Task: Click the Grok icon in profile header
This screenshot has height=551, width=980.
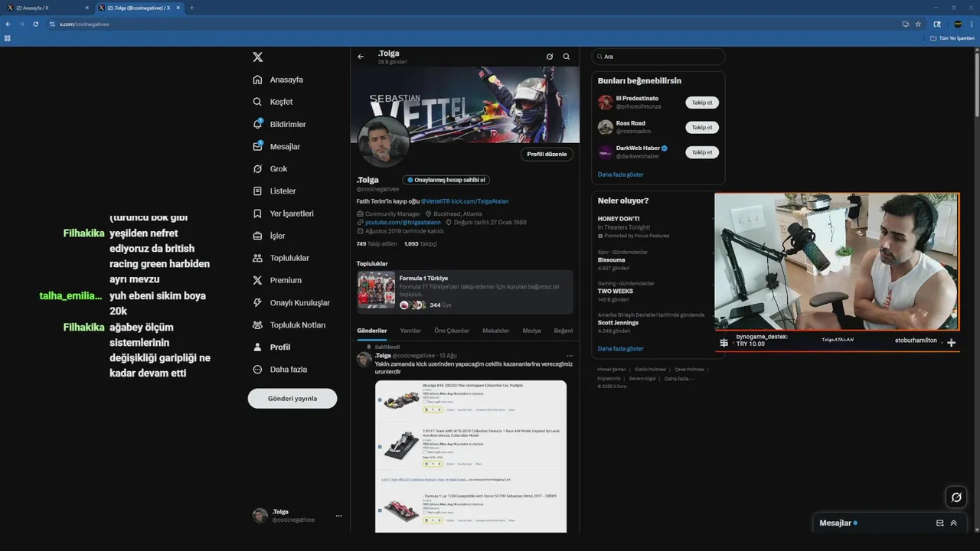Action: click(550, 57)
